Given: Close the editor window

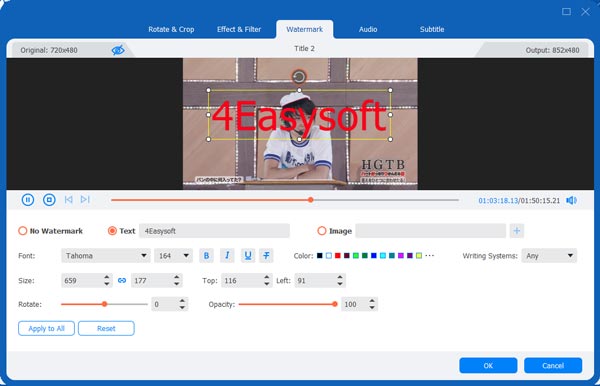Looking at the screenshot, I should tap(585, 11).
